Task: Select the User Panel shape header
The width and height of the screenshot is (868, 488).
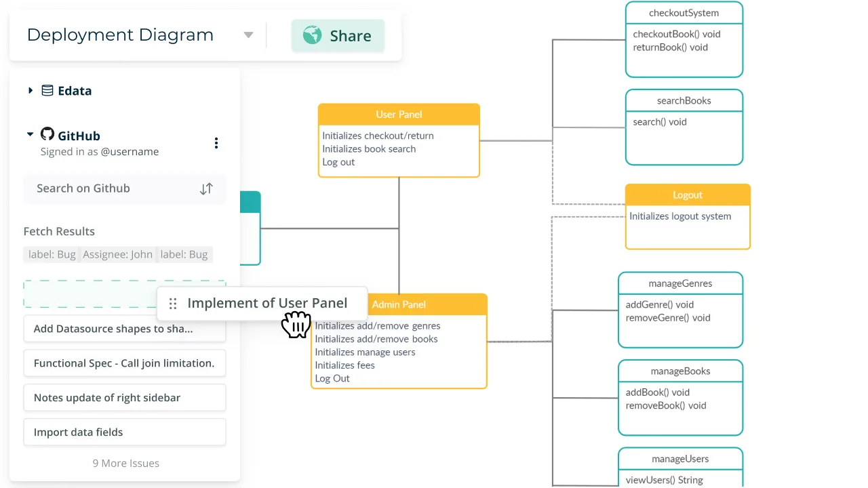Action: (399, 115)
